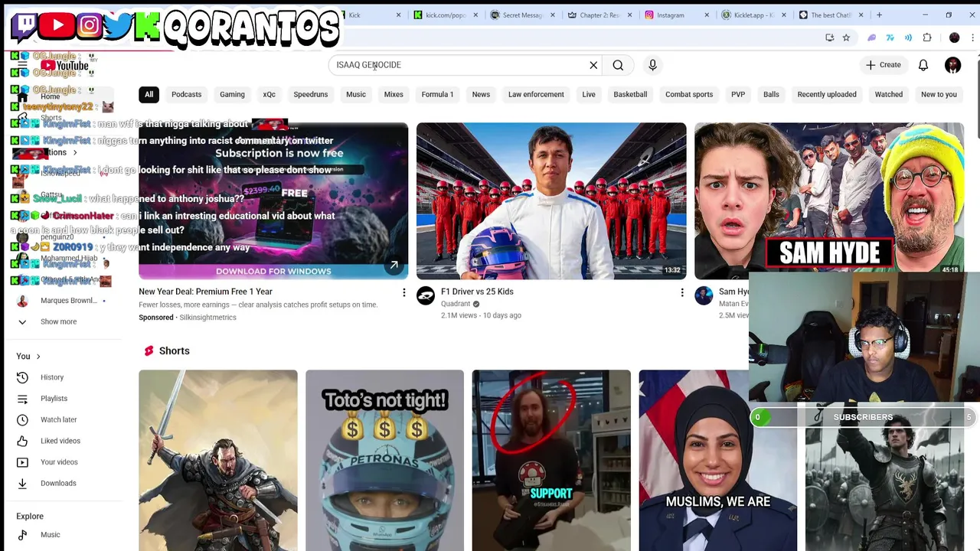Open the Create menu button
This screenshot has height=551, width=980.
pyautogui.click(x=884, y=65)
